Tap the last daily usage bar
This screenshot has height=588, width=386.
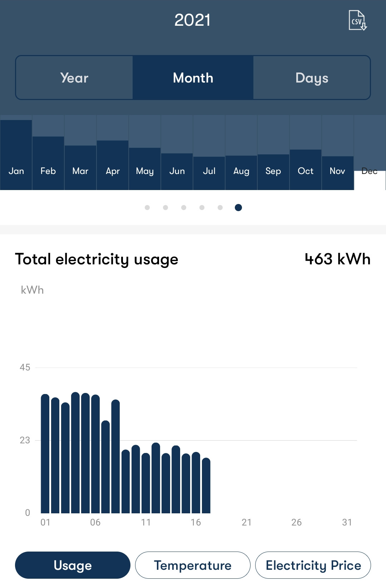[206, 486]
